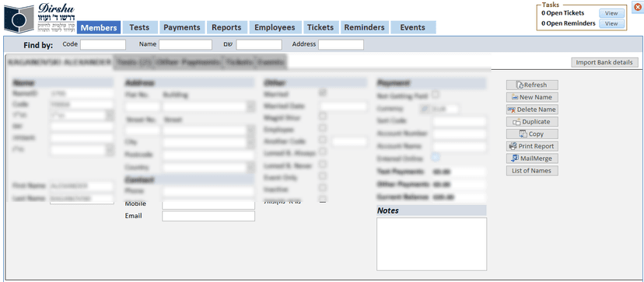Create a record with New Name
Image resolution: width=644 pixels, height=282 pixels.
[x=532, y=97]
